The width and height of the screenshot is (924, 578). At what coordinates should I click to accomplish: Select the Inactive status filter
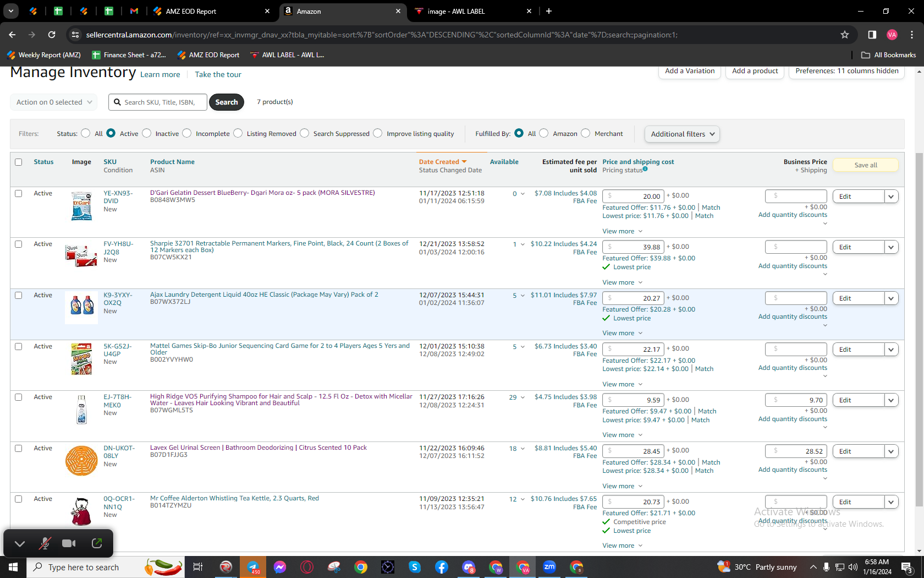pos(146,133)
